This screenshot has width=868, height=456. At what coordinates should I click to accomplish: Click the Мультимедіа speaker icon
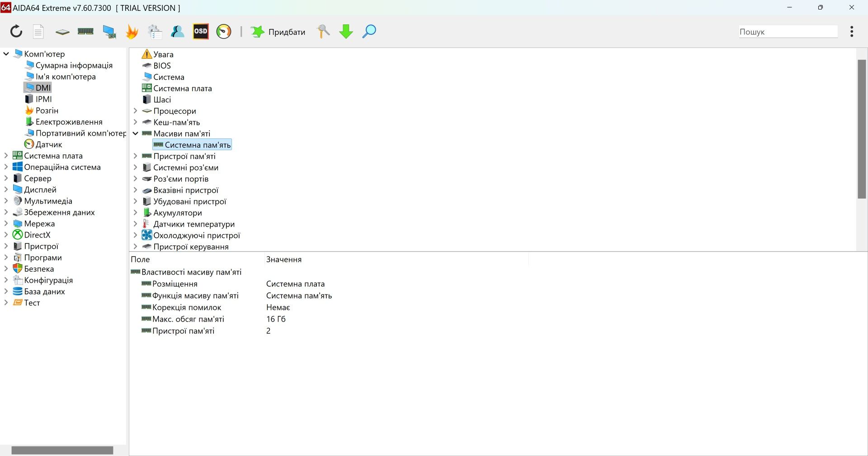18,200
